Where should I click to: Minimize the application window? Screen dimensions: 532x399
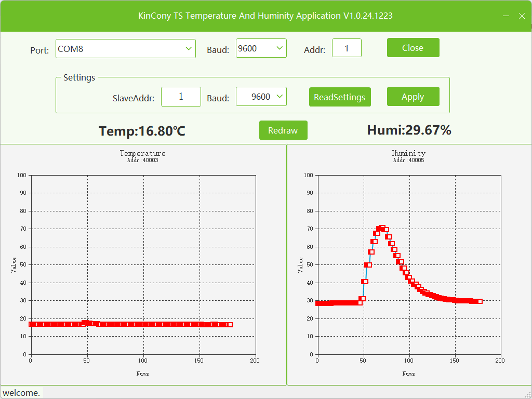pyautogui.click(x=506, y=16)
